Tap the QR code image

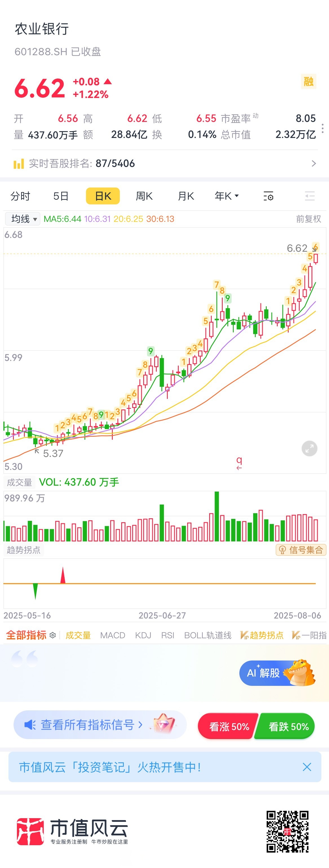(x=287, y=831)
